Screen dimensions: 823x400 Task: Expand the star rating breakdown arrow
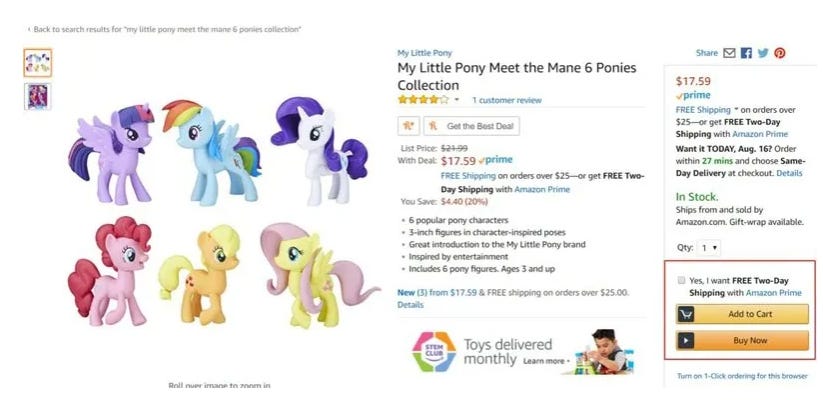point(457,100)
